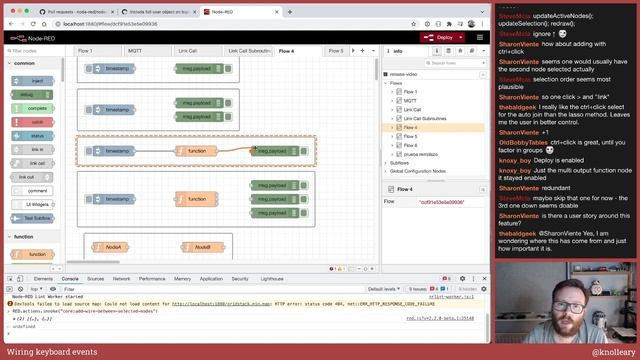Image resolution: width=640 pixels, height=360 pixels.
Task: Collapse the function palette category
Action: [x=33, y=237]
